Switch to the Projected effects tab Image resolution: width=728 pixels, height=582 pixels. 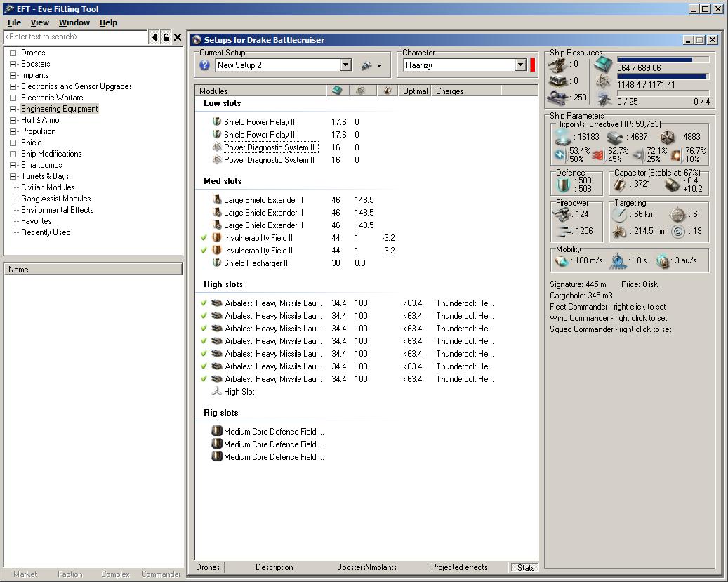point(459,567)
